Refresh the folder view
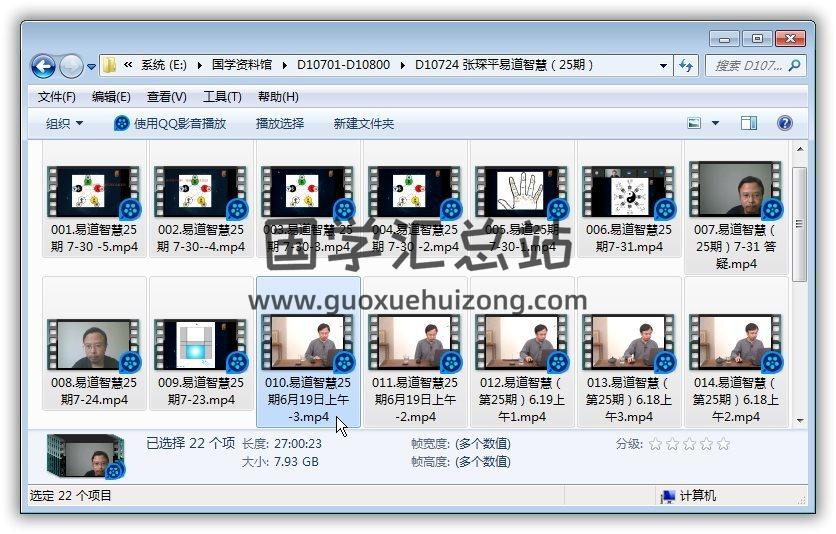 coord(686,66)
